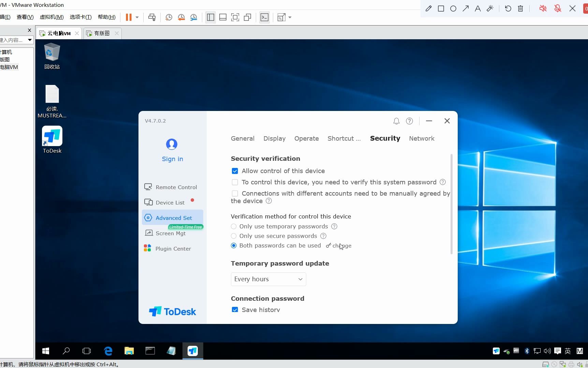This screenshot has height=368, width=588.
Task: Open VMware snapshot manager icon
Action: coord(193,17)
